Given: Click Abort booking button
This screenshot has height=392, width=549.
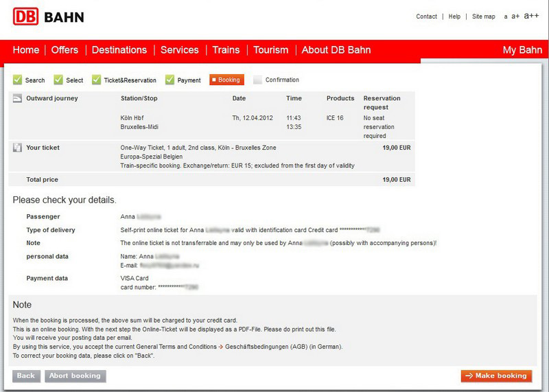Looking at the screenshot, I should 75,376.
